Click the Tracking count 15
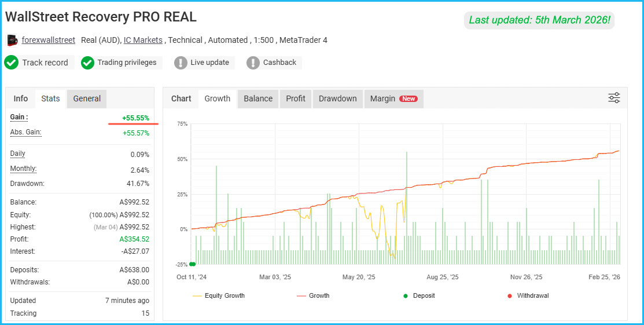Screen dimensions: 644x325 tap(146, 313)
